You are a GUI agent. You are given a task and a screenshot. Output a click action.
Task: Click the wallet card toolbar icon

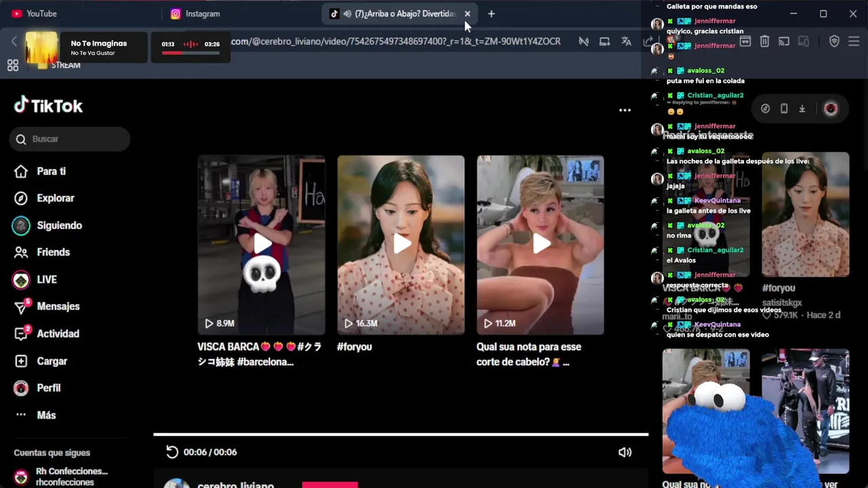745,41
